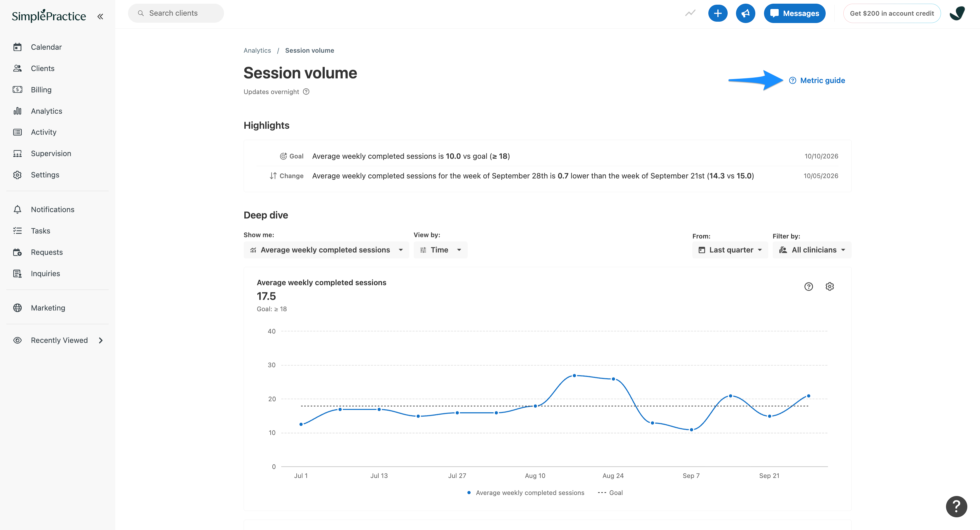Viewport: 980px width, 530px height.
Task: Click the Notifications bell icon
Action: pyautogui.click(x=17, y=209)
